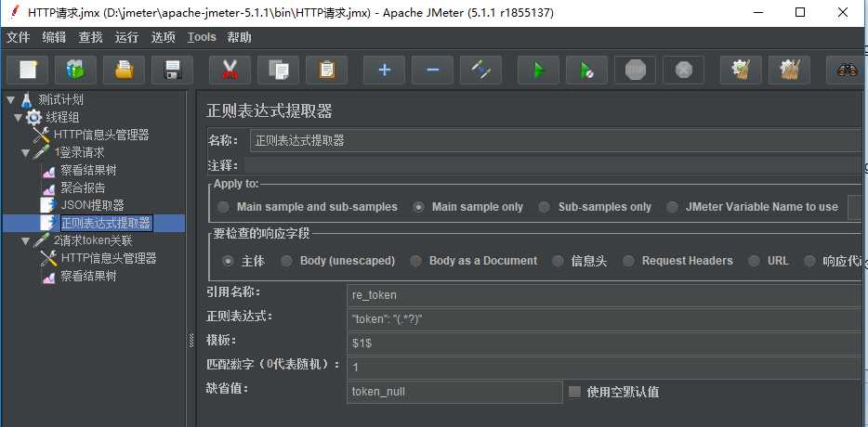868x427 pixels.
Task: Open the Templates toolbar icon
Action: [x=76, y=71]
